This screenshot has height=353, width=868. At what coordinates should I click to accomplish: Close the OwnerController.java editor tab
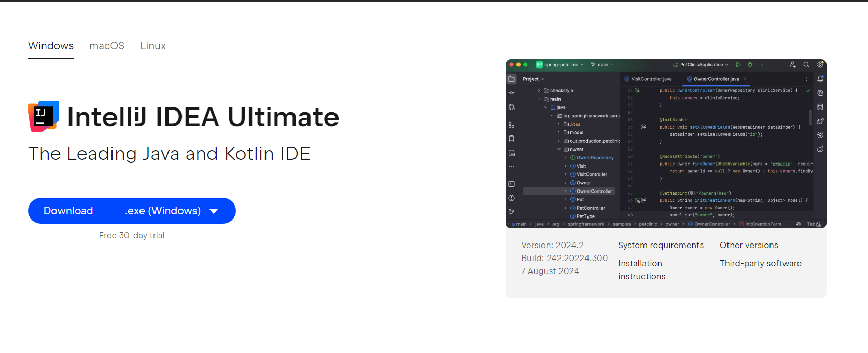click(x=745, y=79)
